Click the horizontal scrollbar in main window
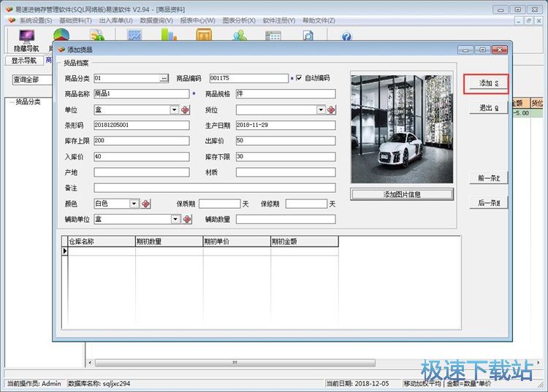 tap(235, 363)
